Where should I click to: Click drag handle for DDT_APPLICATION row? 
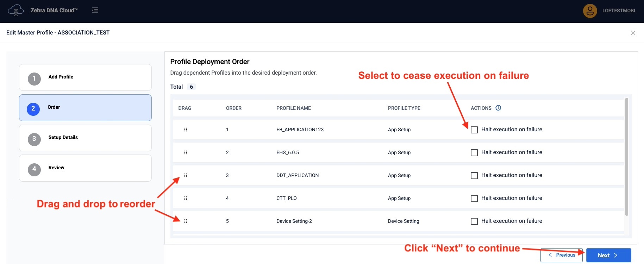(186, 175)
